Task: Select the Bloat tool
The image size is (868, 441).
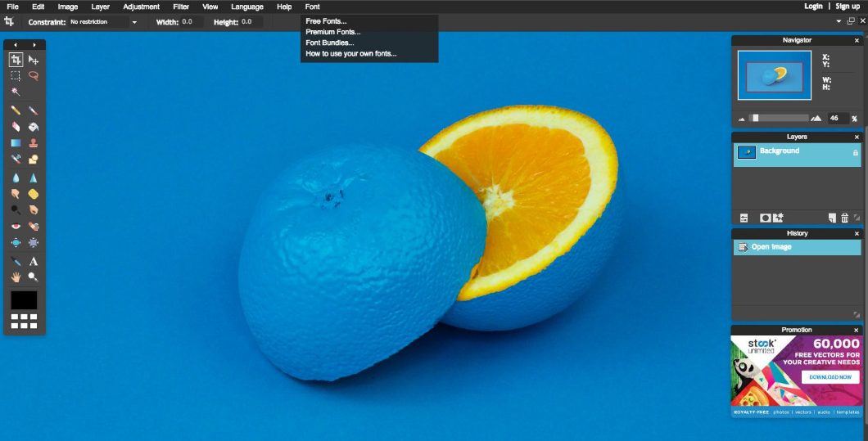Action: [x=16, y=242]
